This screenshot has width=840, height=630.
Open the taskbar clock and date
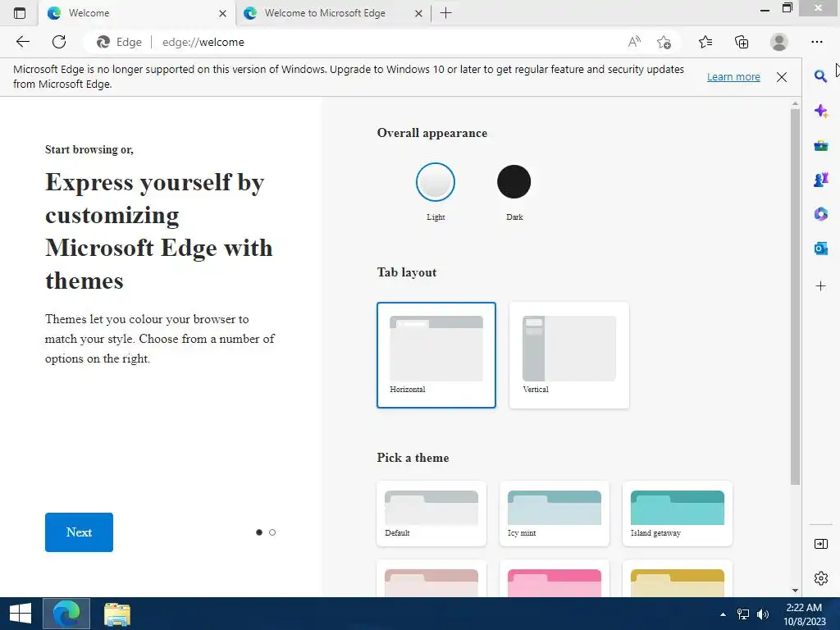click(804, 614)
